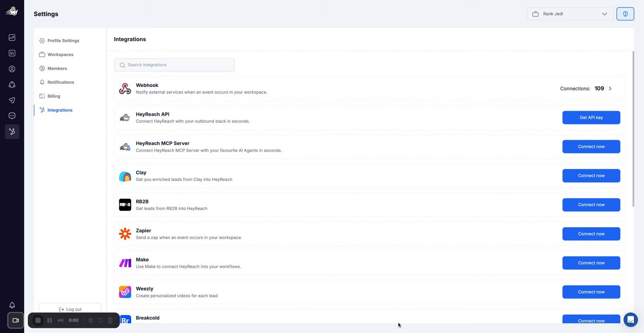Open the Intercom chat bubble launcher
The width and height of the screenshot is (644, 333).
[x=631, y=320]
